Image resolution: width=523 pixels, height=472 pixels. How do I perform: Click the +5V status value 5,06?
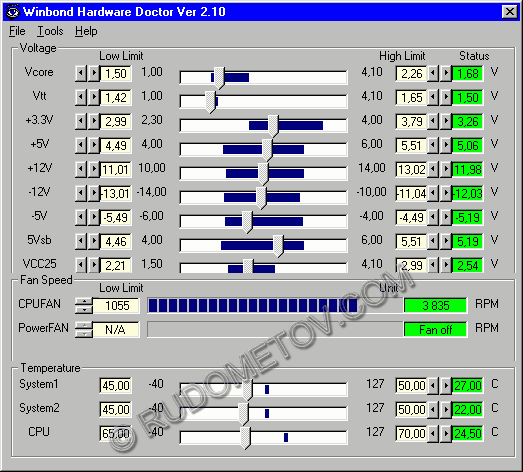468,145
